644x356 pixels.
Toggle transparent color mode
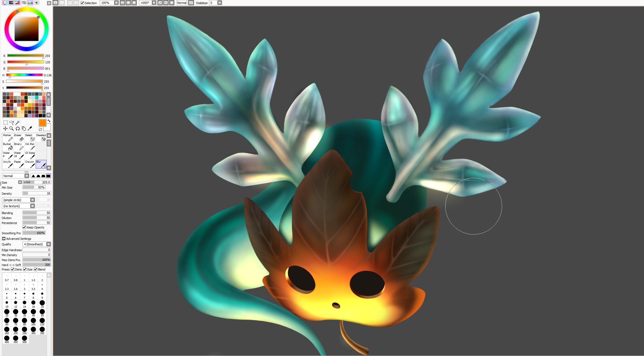pyautogui.click(x=40, y=129)
